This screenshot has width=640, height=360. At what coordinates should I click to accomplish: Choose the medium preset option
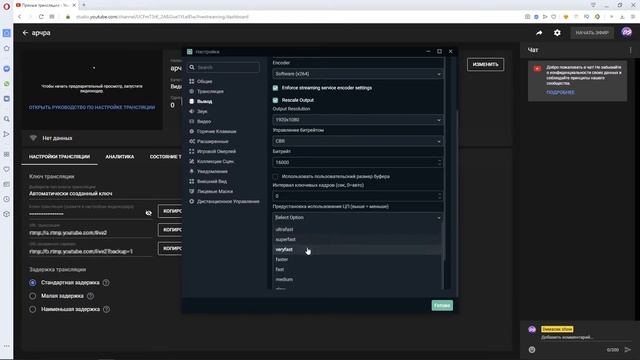[357, 280]
